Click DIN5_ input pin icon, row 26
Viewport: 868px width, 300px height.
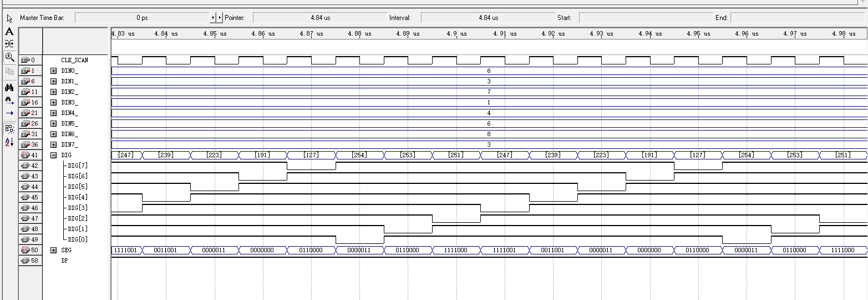(25, 123)
